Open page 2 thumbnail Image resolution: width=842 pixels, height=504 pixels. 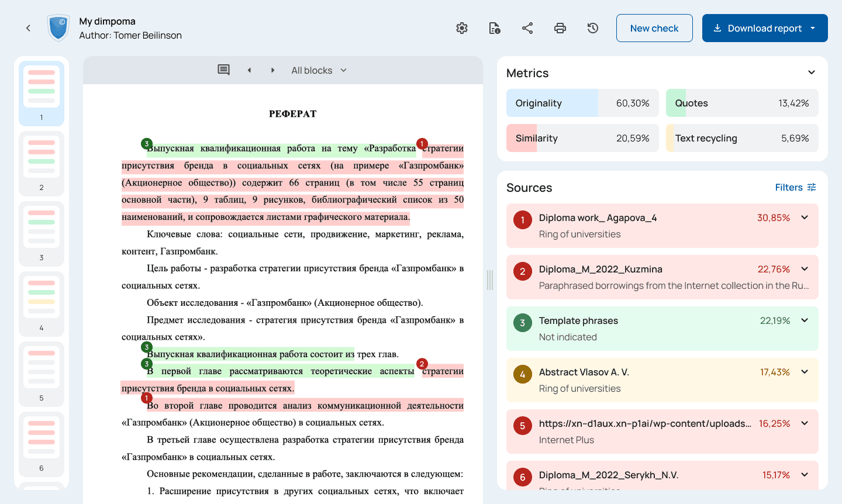[42, 164]
